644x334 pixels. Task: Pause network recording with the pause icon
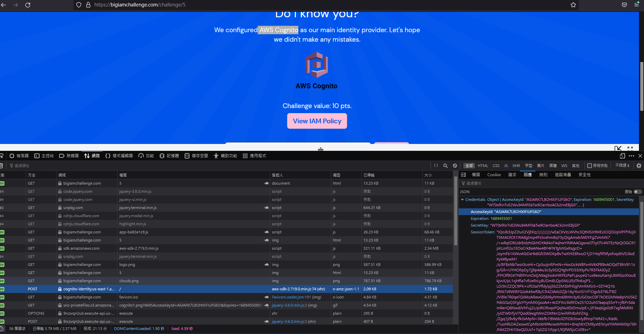[x=436, y=166]
